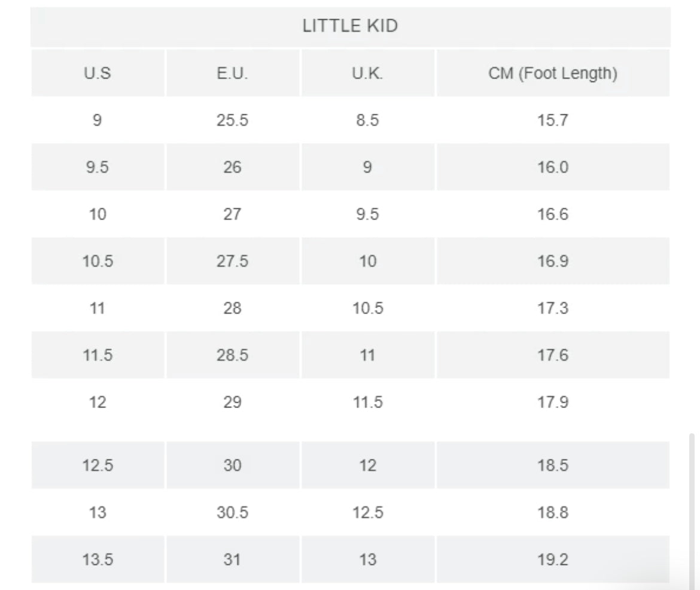Click U.S size 9.5 cell
This screenshot has width=700, height=590.
coord(98,167)
